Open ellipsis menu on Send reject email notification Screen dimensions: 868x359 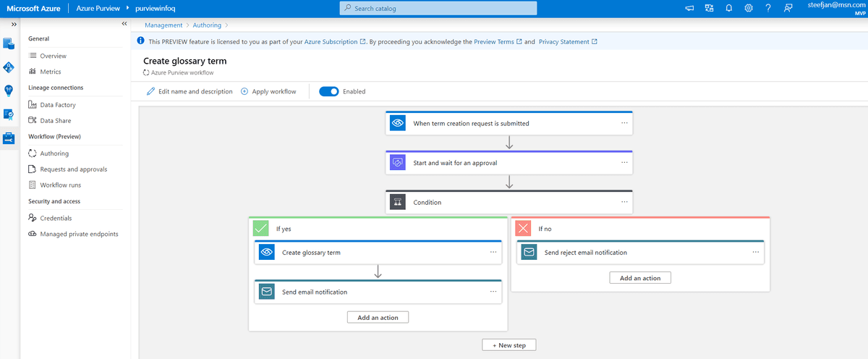[x=756, y=253]
